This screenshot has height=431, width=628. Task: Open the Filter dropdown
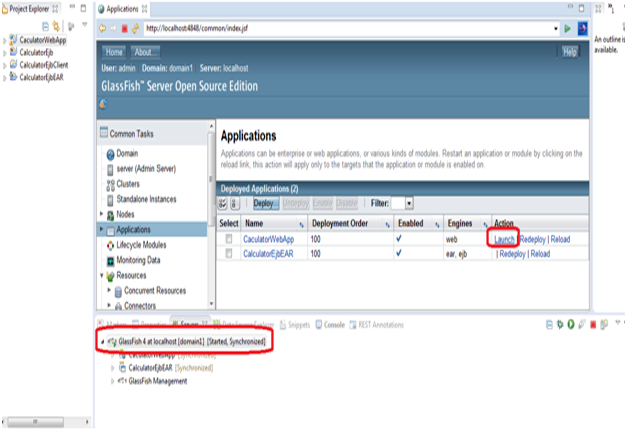coord(409,203)
